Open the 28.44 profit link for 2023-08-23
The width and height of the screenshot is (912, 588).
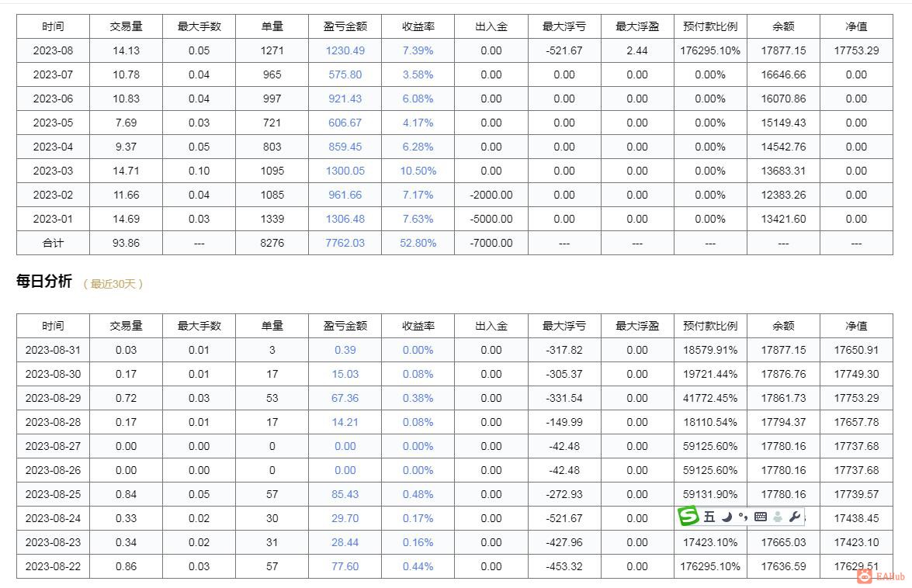tap(345, 543)
